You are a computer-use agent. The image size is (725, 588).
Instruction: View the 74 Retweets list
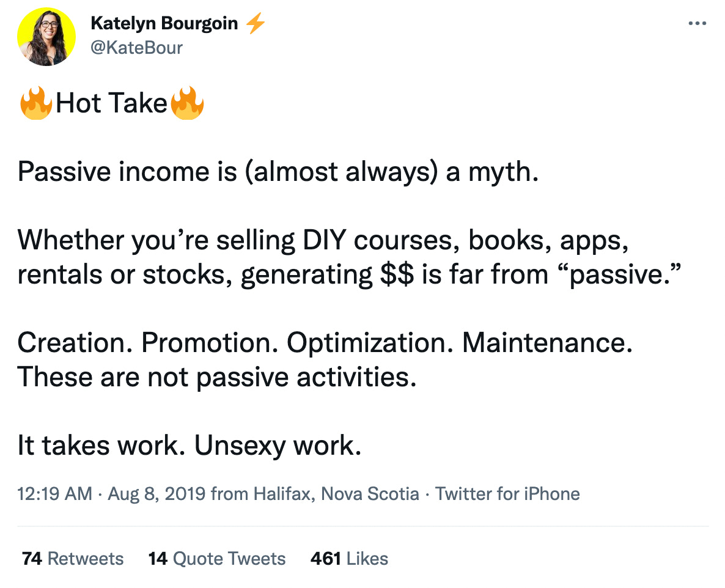pyautogui.click(x=73, y=559)
